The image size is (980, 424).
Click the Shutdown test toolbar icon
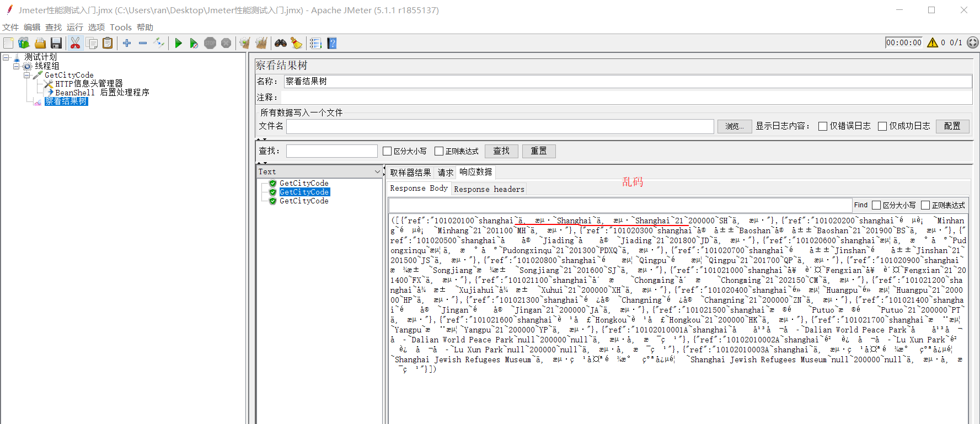[x=226, y=43]
